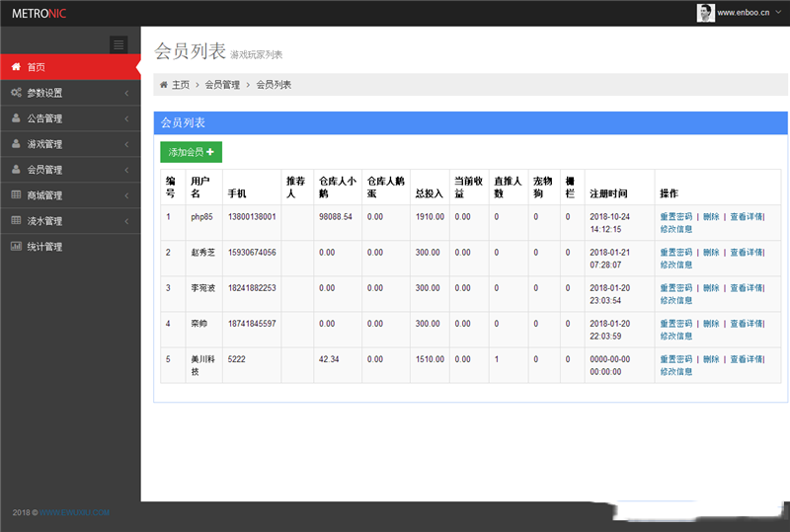
Task: Expand 游戏管理 submenu arrow
Action: click(x=126, y=144)
